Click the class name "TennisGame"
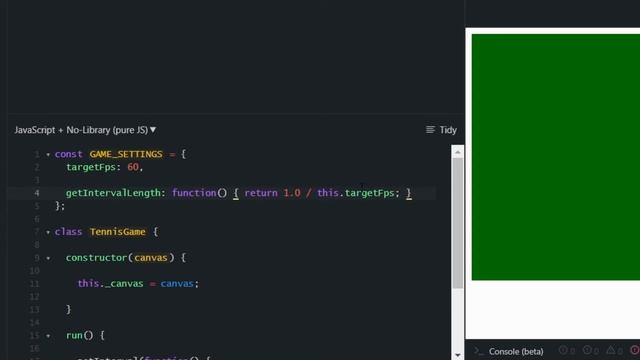This screenshot has height=360, width=640. click(118, 232)
